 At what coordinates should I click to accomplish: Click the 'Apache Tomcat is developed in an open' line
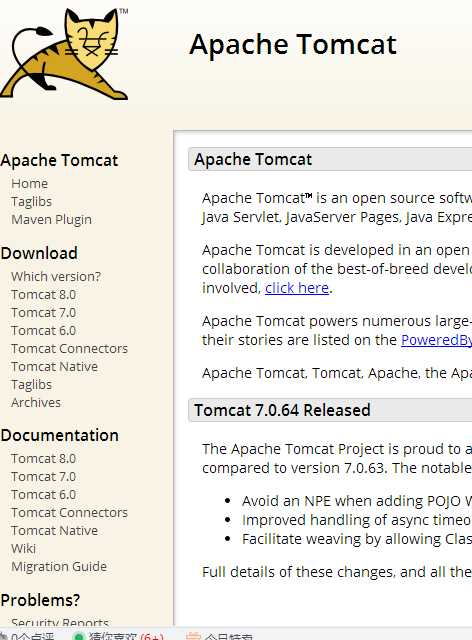coord(337,250)
